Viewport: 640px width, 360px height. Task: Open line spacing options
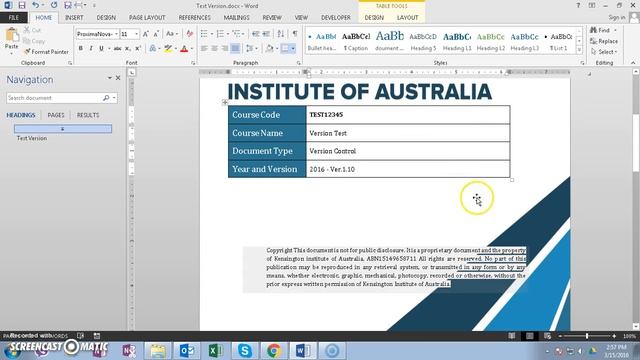tap(251, 49)
